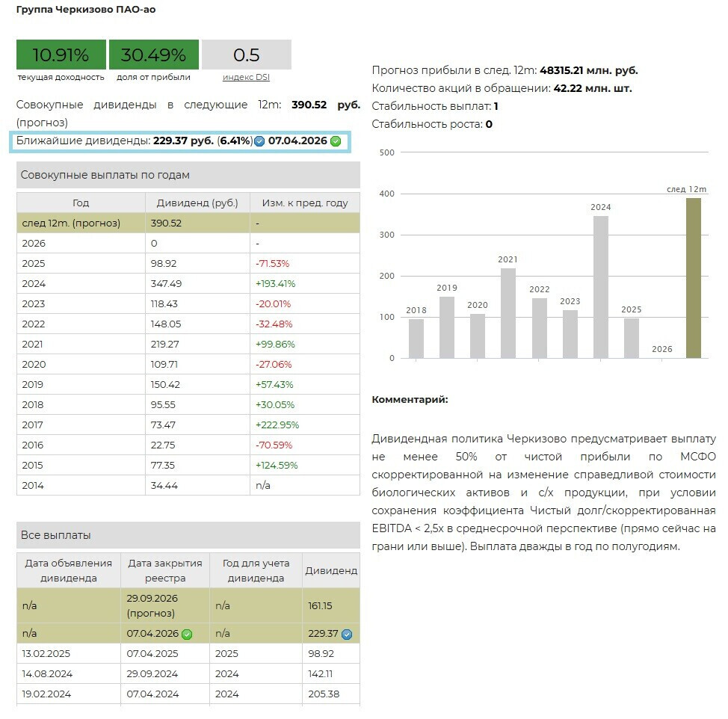Open the индекс DSI link
The height and width of the screenshot is (719, 728).
(246, 77)
